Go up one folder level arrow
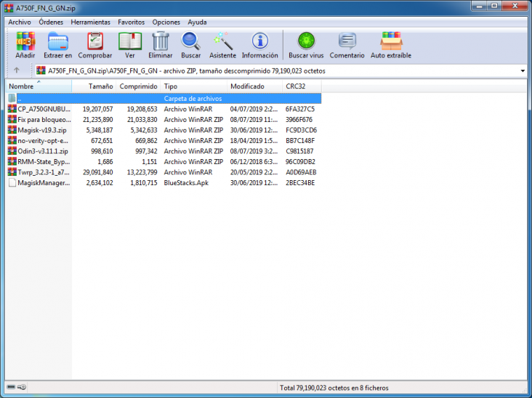Screen dimensions: 532x398 tap(16, 70)
